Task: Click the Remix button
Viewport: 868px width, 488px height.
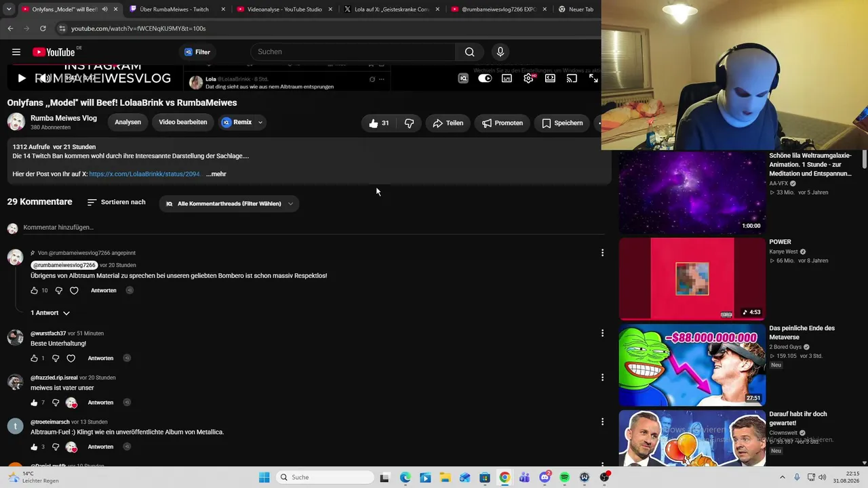Action: (x=237, y=123)
